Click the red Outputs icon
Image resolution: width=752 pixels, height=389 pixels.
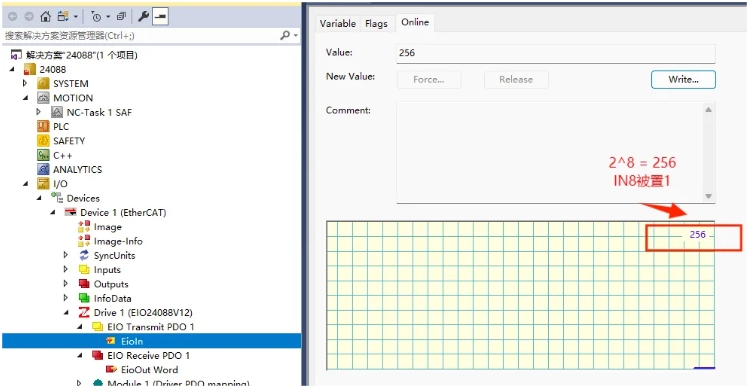pos(84,284)
